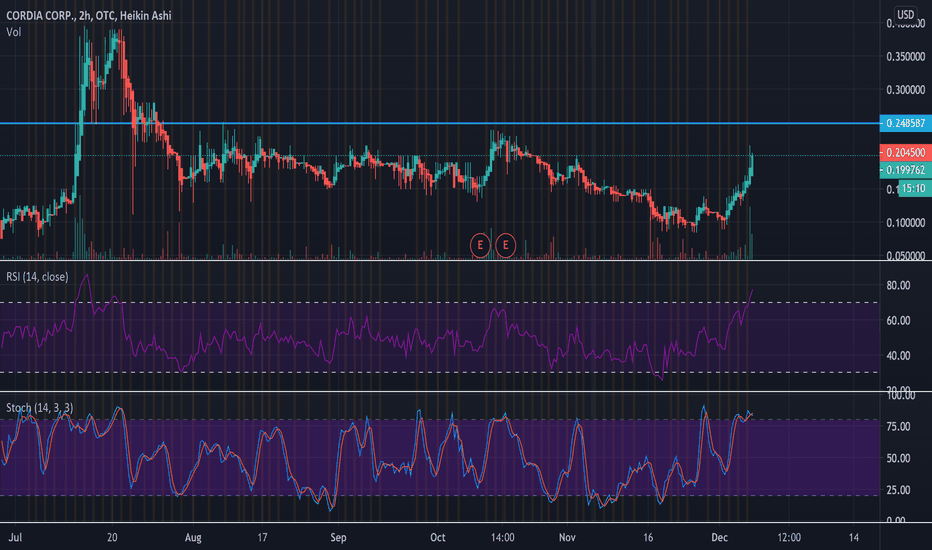Click the Dec date on time axis
This screenshot has height=550, width=932.
720,538
